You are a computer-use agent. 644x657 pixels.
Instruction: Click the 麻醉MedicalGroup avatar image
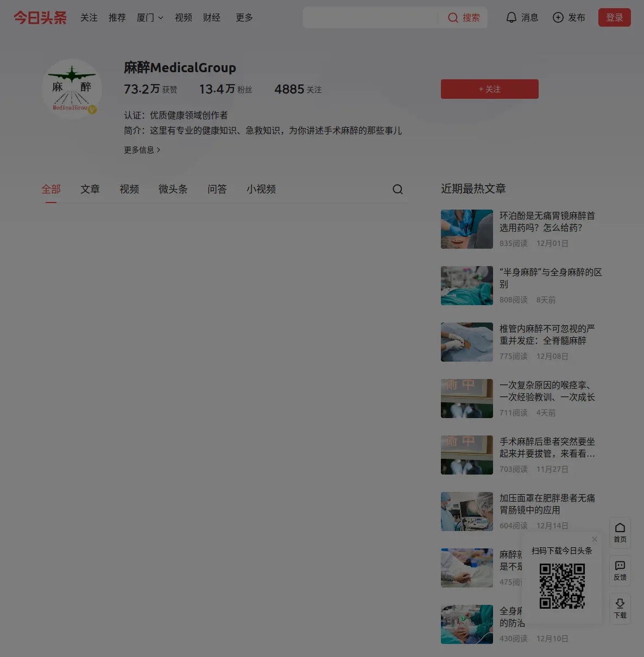[x=72, y=89]
